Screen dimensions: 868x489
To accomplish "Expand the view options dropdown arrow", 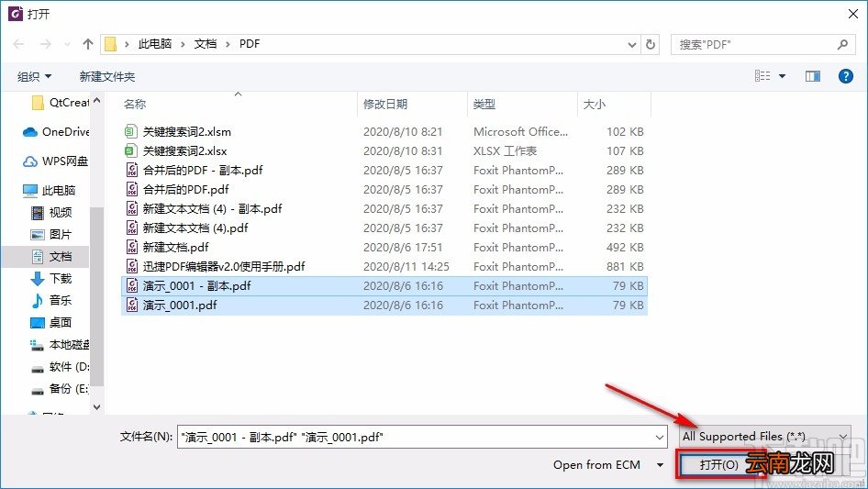I will click(782, 76).
